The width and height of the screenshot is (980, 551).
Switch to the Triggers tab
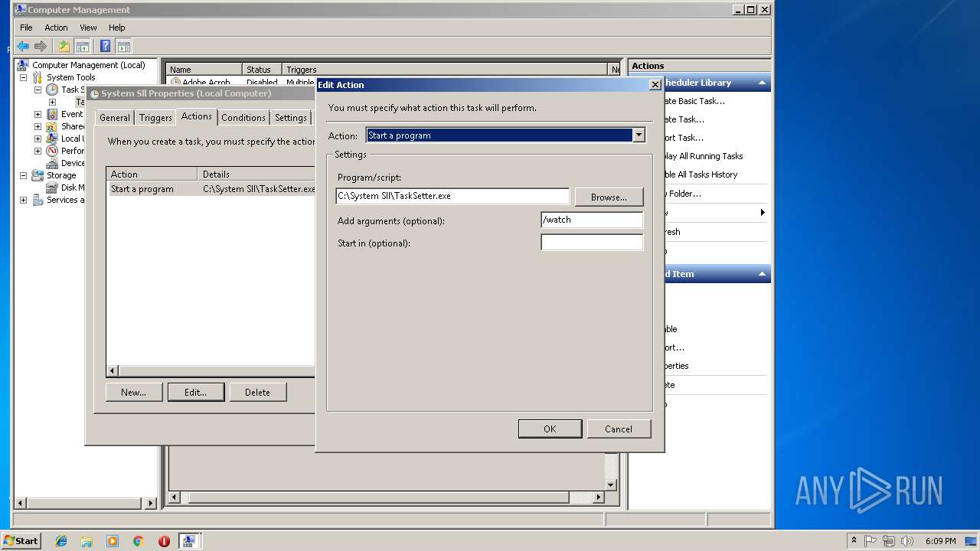tap(155, 118)
